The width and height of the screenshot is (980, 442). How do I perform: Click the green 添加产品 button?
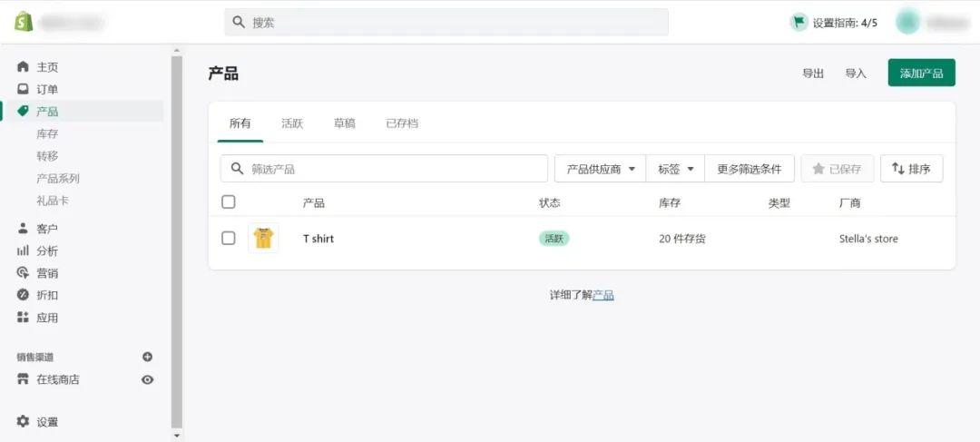tap(921, 74)
